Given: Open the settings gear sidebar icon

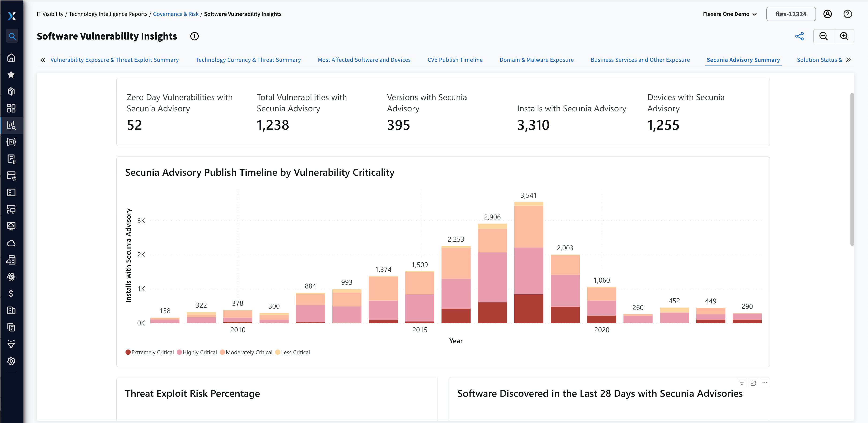Looking at the screenshot, I should (11, 361).
